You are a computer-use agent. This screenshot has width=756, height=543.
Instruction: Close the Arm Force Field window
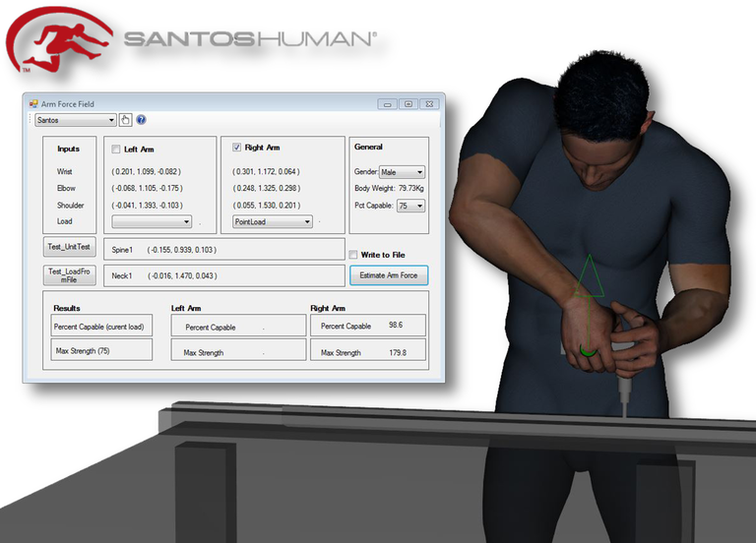point(429,103)
